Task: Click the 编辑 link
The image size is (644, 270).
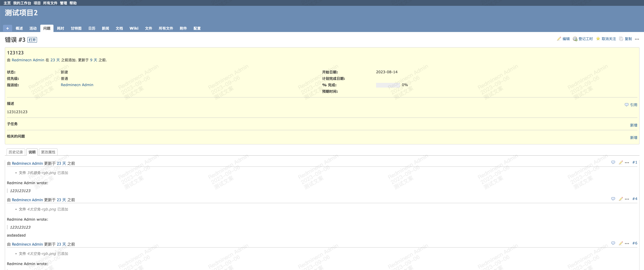Action: coord(566,39)
